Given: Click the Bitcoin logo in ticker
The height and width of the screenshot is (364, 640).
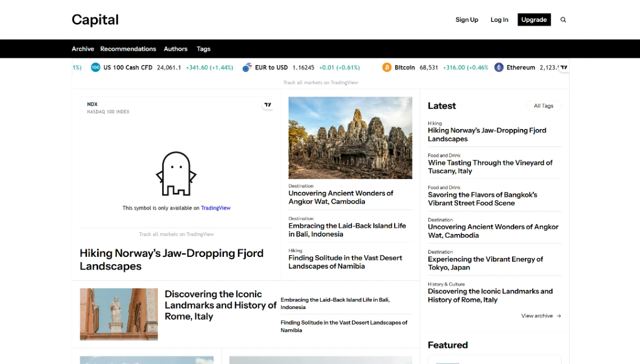Looking at the screenshot, I should (x=387, y=67).
